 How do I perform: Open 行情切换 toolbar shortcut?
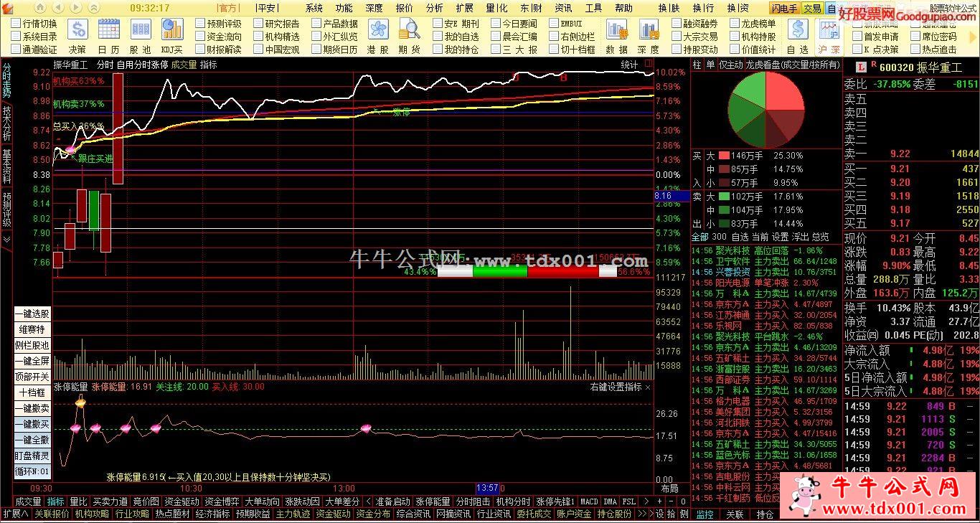[33, 24]
